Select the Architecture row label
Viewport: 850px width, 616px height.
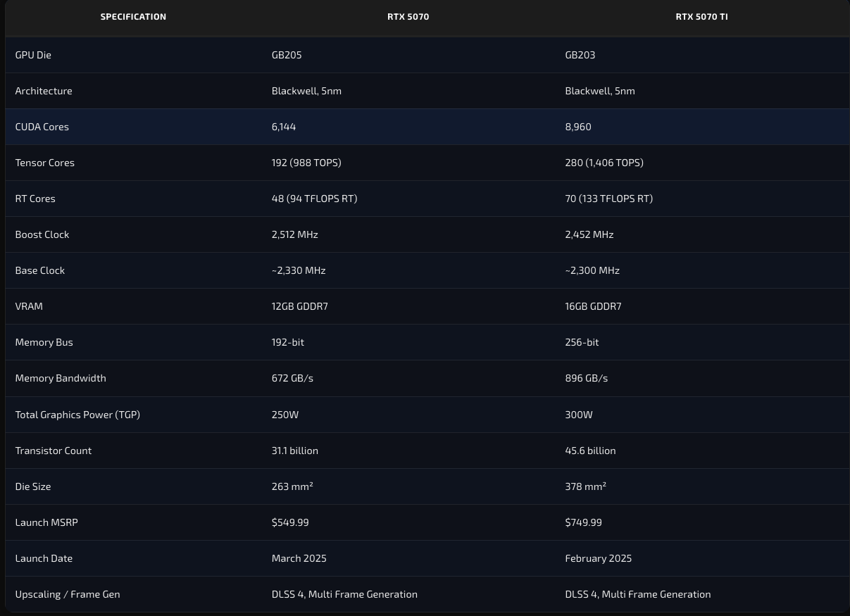coord(44,91)
